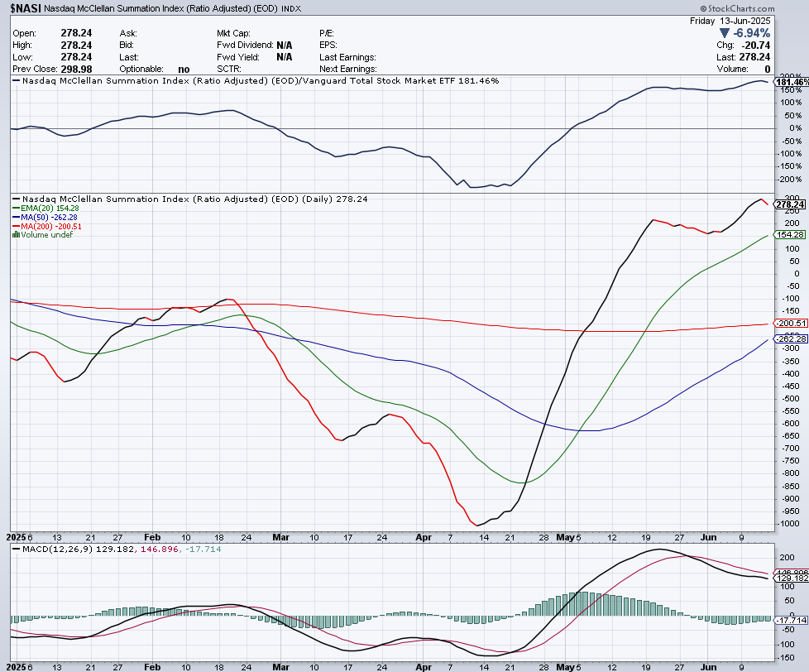809x672 pixels.
Task: Click the MA(200) -200.51 legend entry
Action: [x=47, y=226]
